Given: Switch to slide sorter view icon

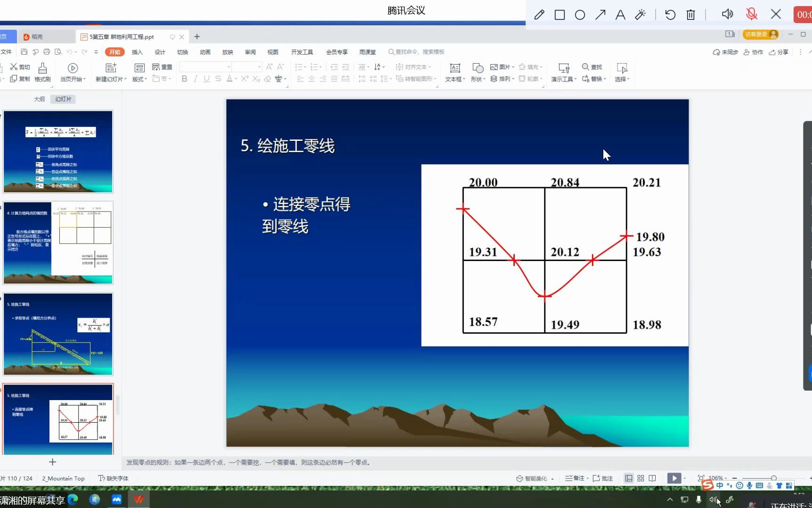Looking at the screenshot, I should coord(641,478).
